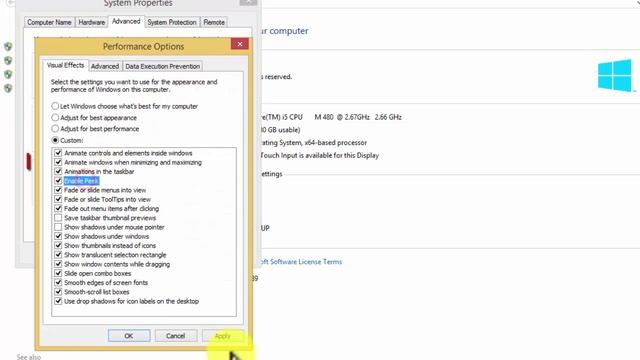Screen dimensions: 640x360
Task: Select Hardware tab in System Properties
Action: (91, 22)
